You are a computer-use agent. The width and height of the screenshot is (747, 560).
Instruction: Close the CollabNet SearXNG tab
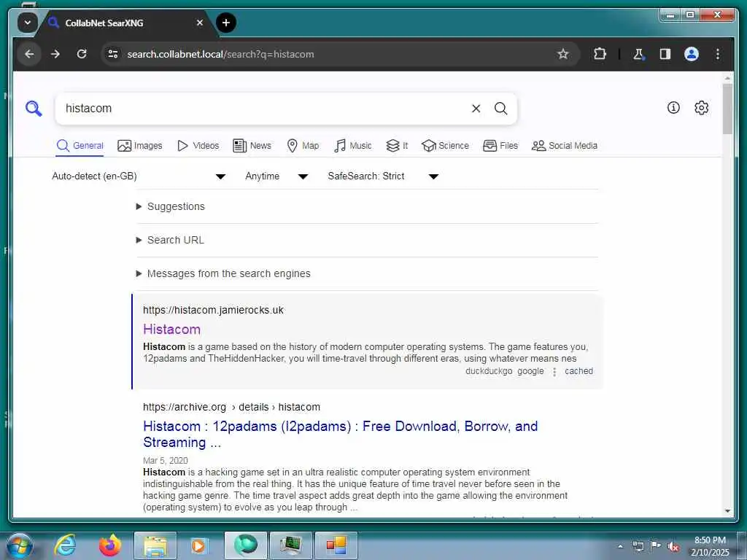pyautogui.click(x=200, y=23)
